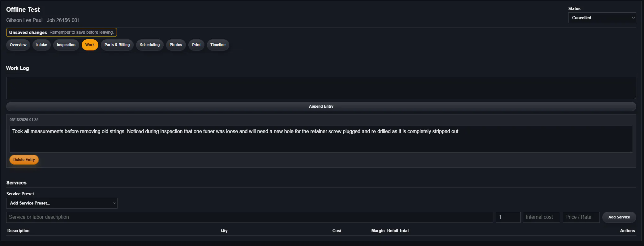
Task: Focus the Price / Rate field
Action: point(581,217)
